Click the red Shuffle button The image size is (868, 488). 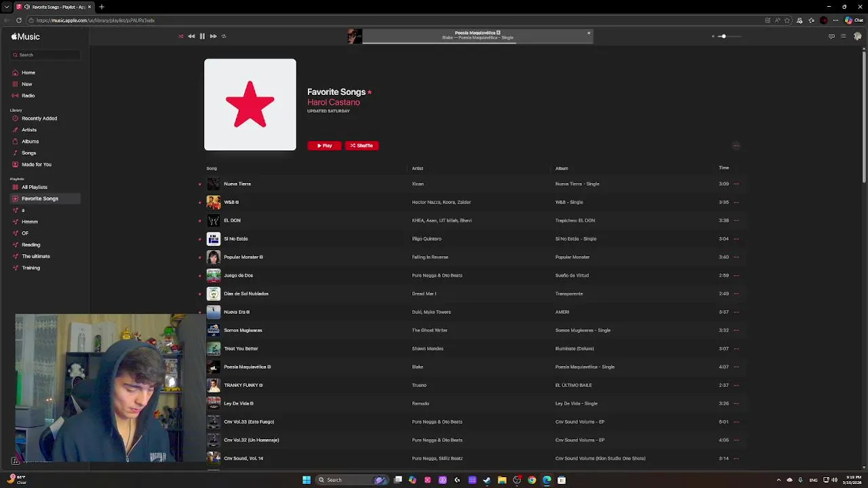tap(361, 146)
